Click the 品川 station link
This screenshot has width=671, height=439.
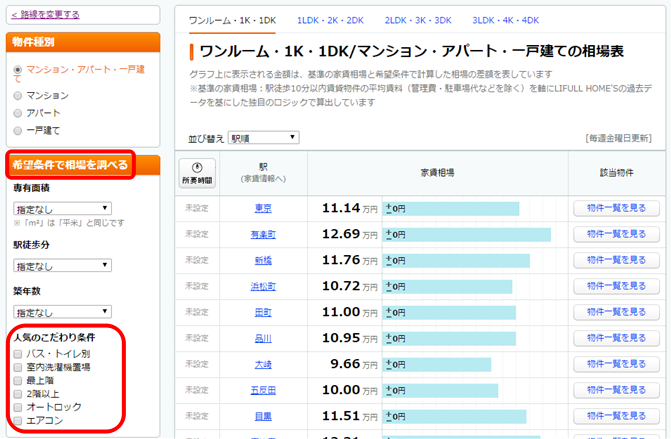point(263,338)
